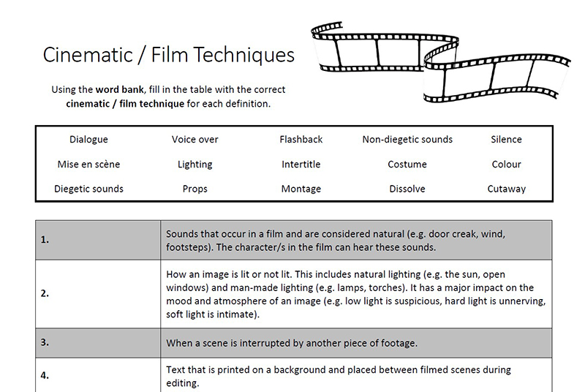
Task: Select the word 'Dialogue' in word bank
Action: point(88,140)
